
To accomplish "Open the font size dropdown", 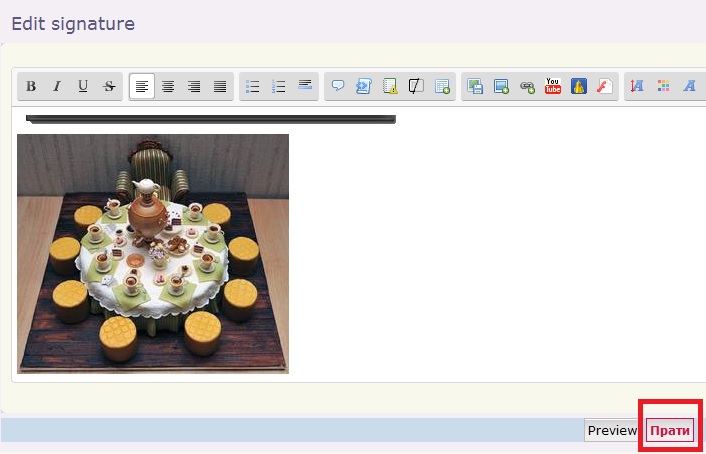I will click(x=637, y=86).
